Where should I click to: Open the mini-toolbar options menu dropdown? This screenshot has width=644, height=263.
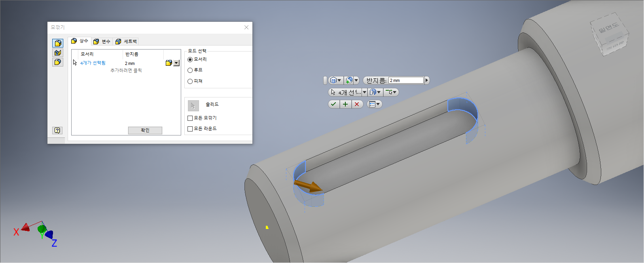374,104
